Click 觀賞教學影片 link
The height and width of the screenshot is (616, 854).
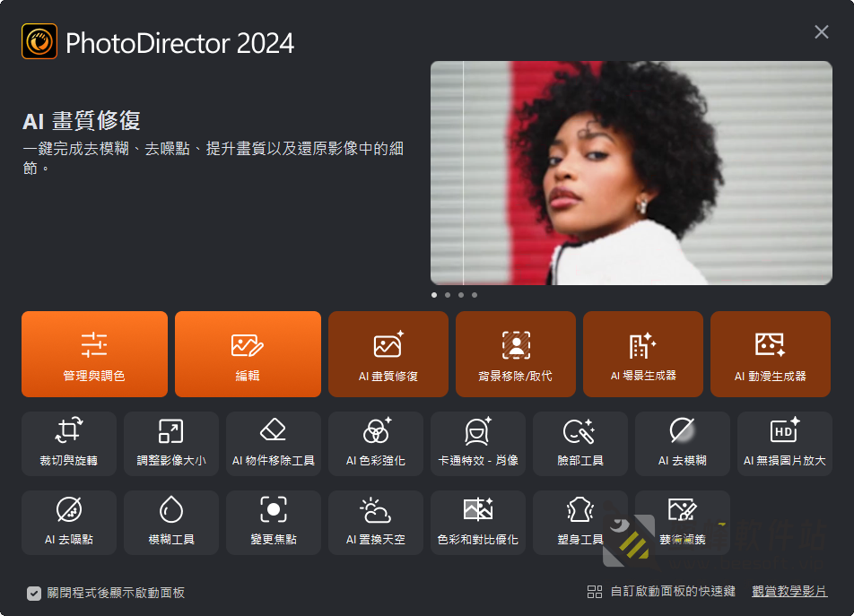(789, 592)
